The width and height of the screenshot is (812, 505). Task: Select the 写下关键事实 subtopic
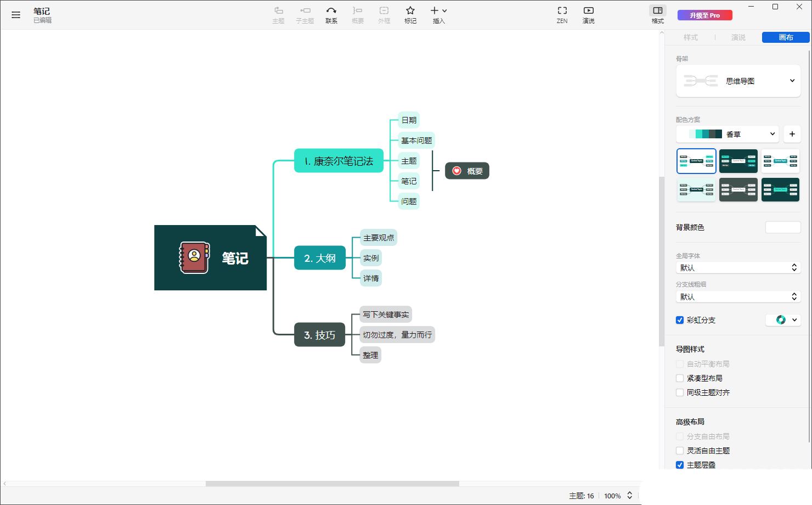(x=386, y=315)
